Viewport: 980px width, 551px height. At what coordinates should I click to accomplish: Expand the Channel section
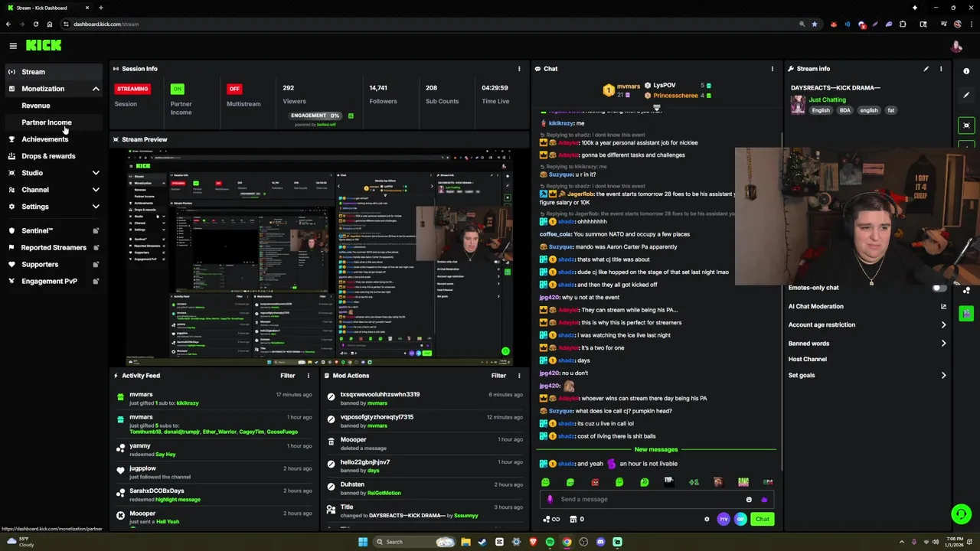click(96, 190)
